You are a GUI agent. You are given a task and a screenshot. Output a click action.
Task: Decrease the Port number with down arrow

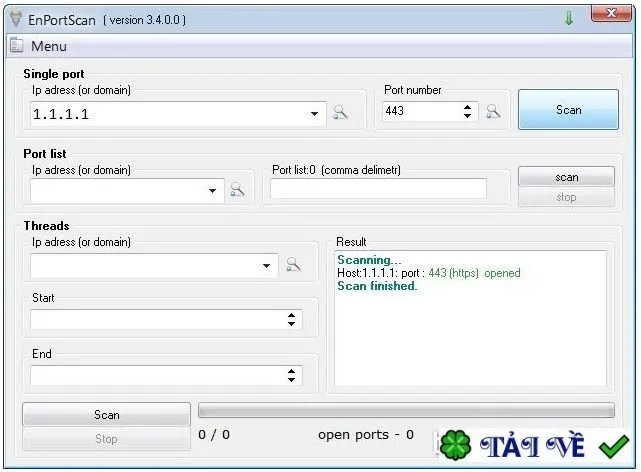coord(467,116)
